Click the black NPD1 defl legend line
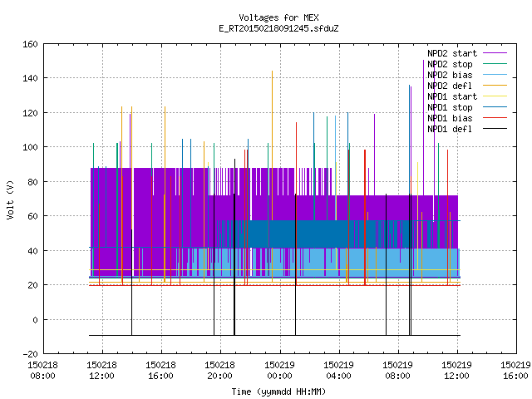Screen dimensions: 532x399 tap(495, 129)
